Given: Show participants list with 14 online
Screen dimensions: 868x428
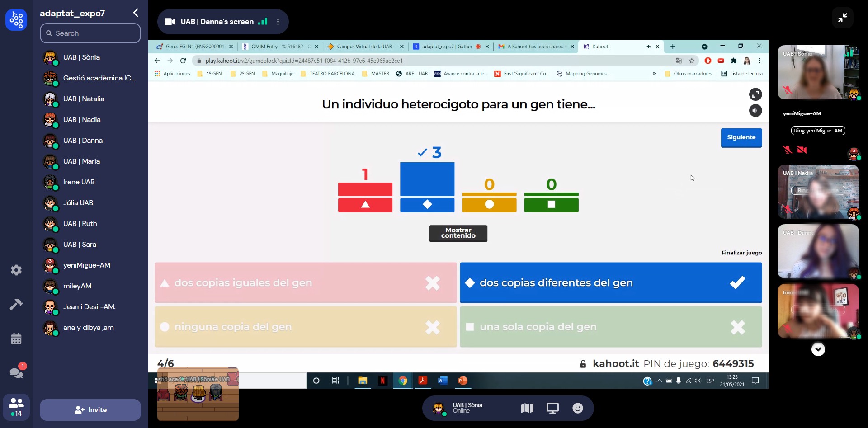Looking at the screenshot, I should pyautogui.click(x=16, y=407).
